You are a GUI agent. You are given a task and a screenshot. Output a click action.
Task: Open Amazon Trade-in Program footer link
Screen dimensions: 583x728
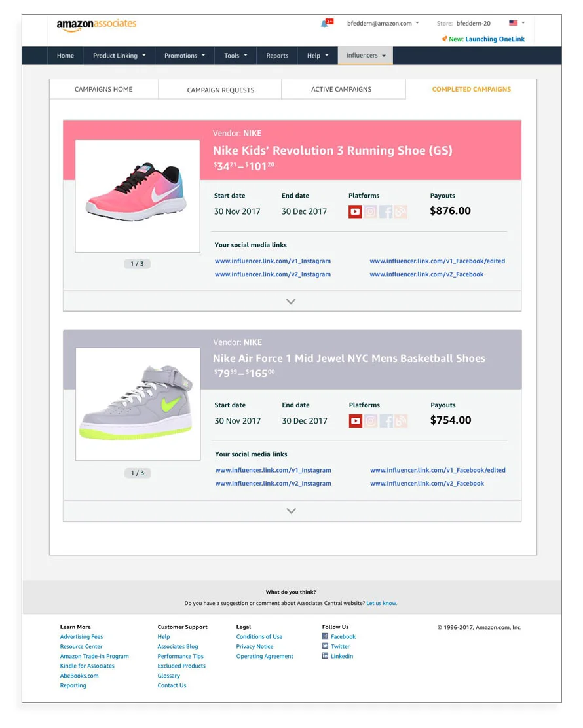tap(94, 656)
